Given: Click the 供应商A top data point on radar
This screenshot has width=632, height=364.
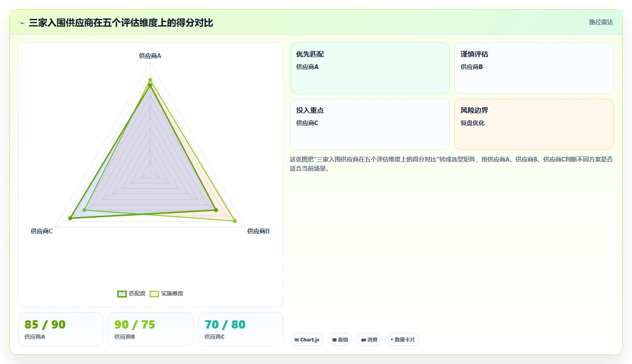Looking at the screenshot, I should 150,80.
